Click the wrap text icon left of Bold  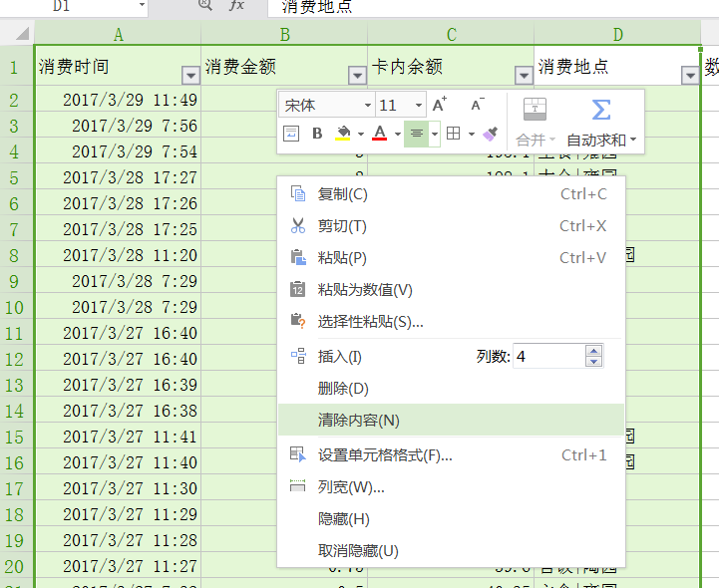pyautogui.click(x=291, y=134)
